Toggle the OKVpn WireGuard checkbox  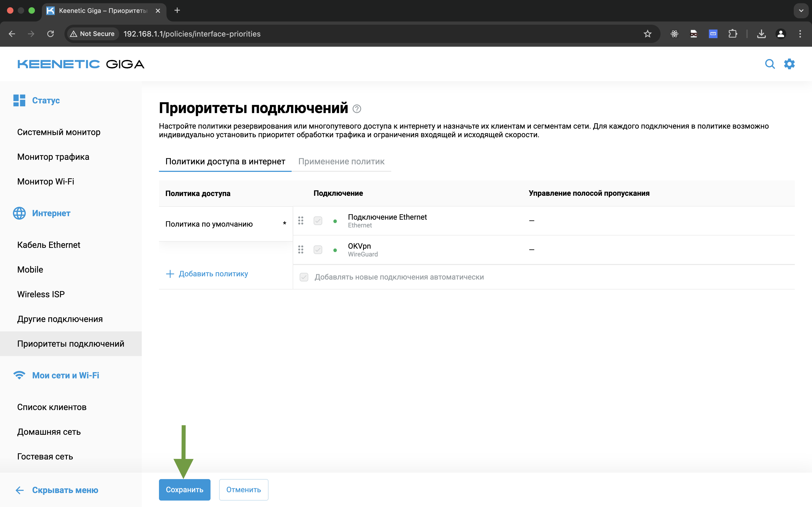coord(318,250)
